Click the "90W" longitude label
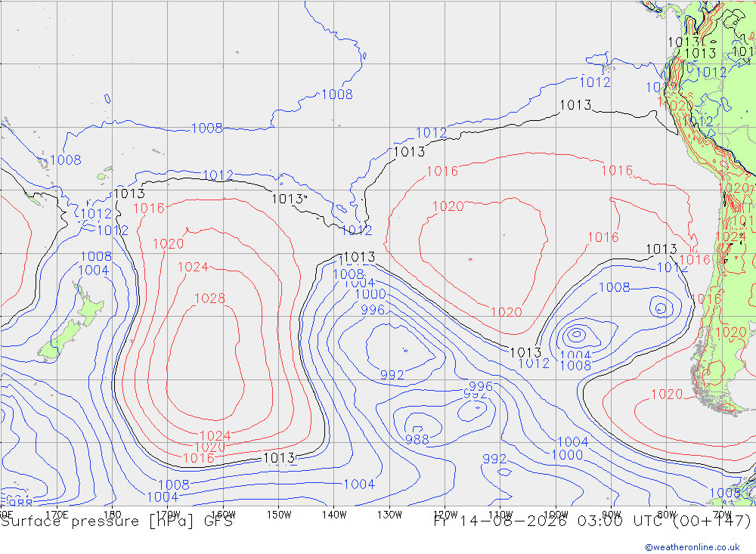 [612, 515]
